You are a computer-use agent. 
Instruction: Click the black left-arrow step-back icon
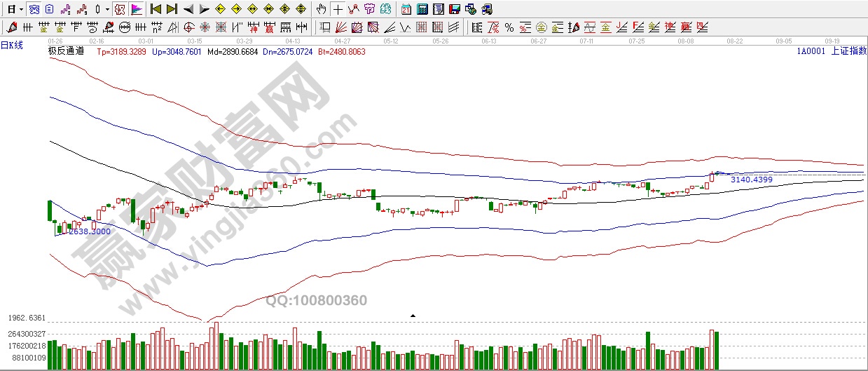tap(188, 9)
